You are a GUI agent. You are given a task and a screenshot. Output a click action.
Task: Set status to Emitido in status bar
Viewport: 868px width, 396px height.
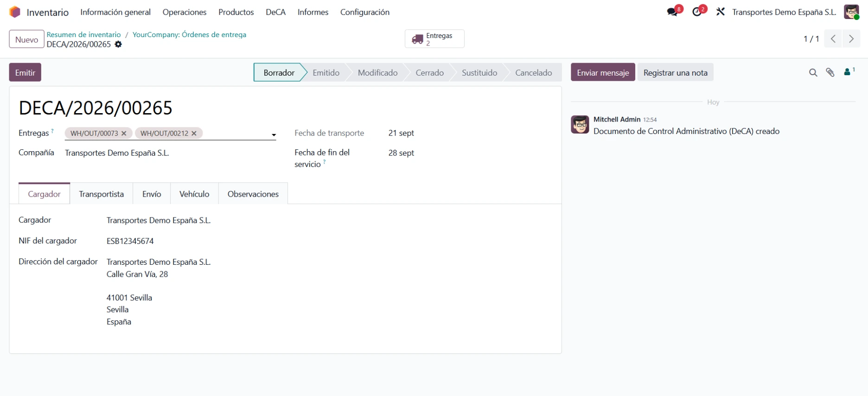326,73
